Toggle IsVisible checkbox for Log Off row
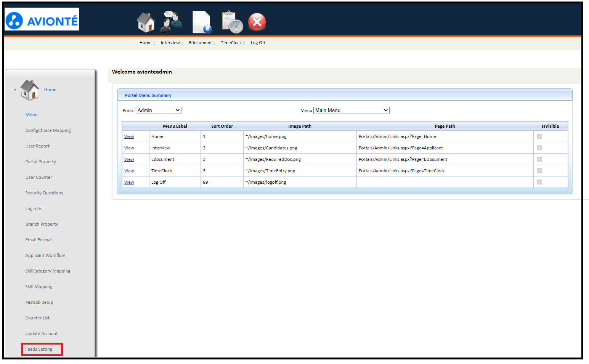589x364 pixels. click(x=539, y=182)
